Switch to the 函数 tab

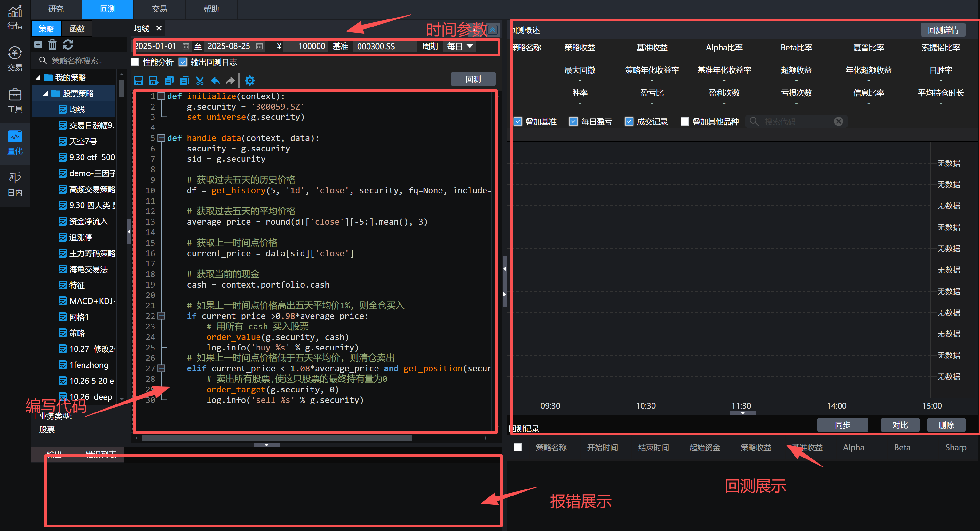(x=77, y=28)
